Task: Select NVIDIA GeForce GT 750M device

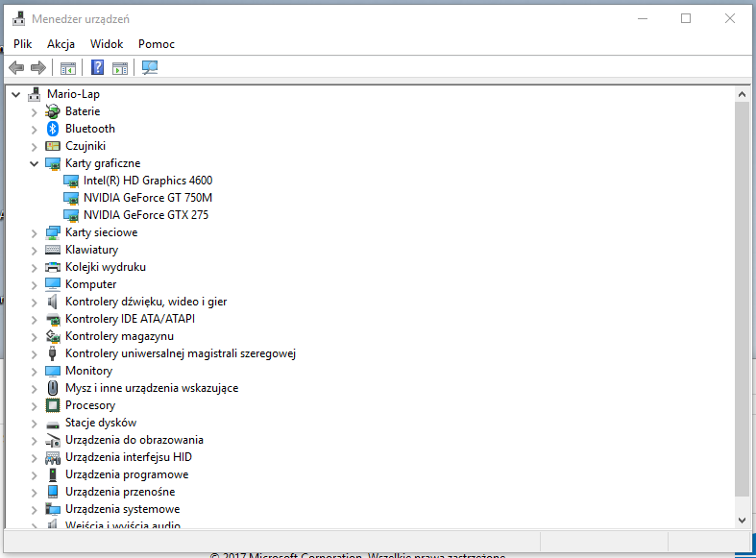Action: pos(148,198)
